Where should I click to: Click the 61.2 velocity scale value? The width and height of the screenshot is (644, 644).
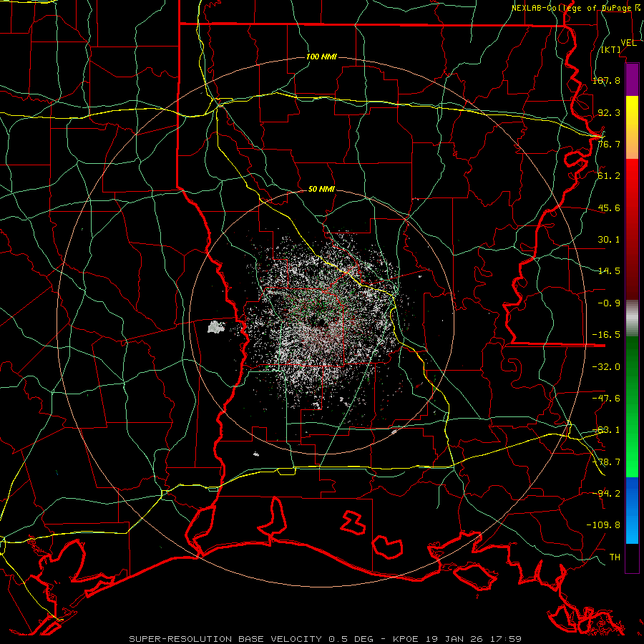(x=609, y=176)
